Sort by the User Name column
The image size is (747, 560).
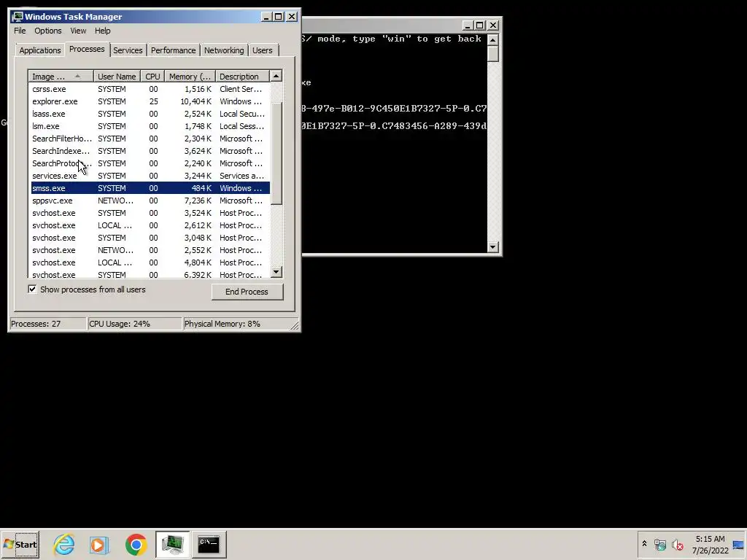(117, 76)
